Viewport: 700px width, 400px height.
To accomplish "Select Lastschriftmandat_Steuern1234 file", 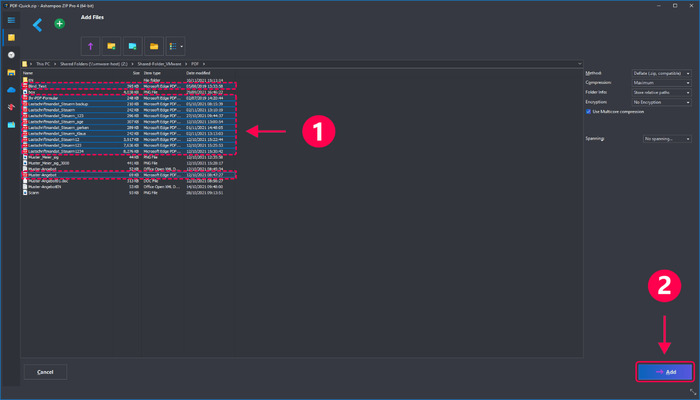I will tap(129, 151).
